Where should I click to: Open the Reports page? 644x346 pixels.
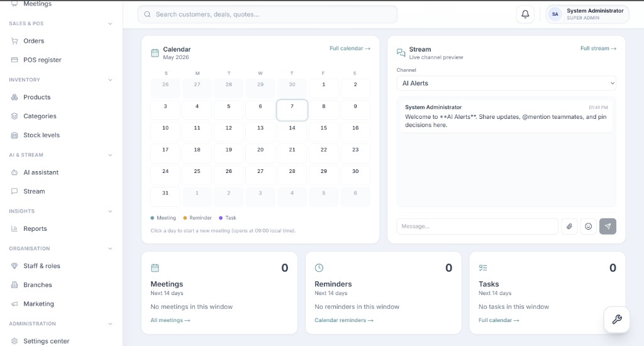pos(35,229)
